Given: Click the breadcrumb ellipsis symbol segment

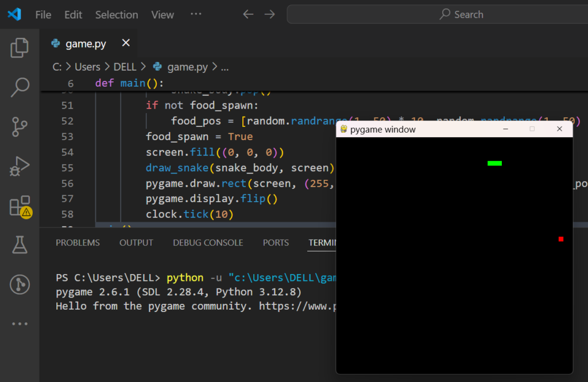Looking at the screenshot, I should coord(225,68).
